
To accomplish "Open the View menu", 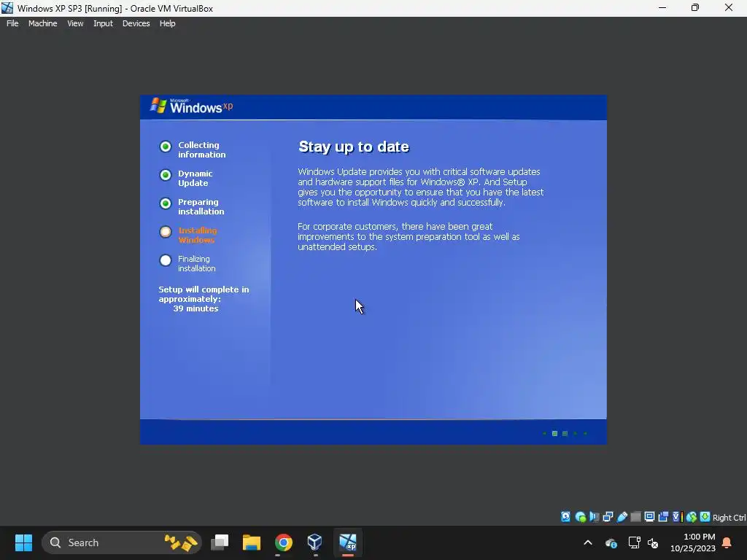I will [75, 23].
